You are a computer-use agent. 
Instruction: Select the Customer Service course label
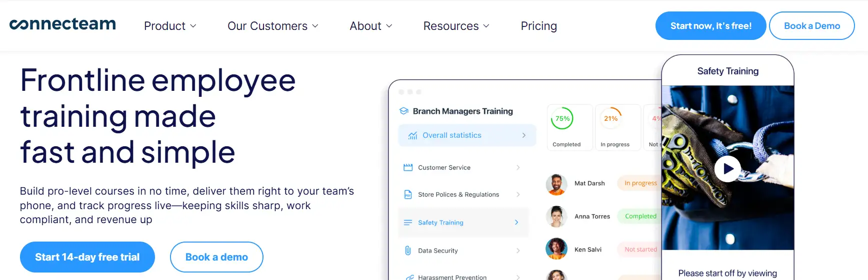[x=444, y=168]
